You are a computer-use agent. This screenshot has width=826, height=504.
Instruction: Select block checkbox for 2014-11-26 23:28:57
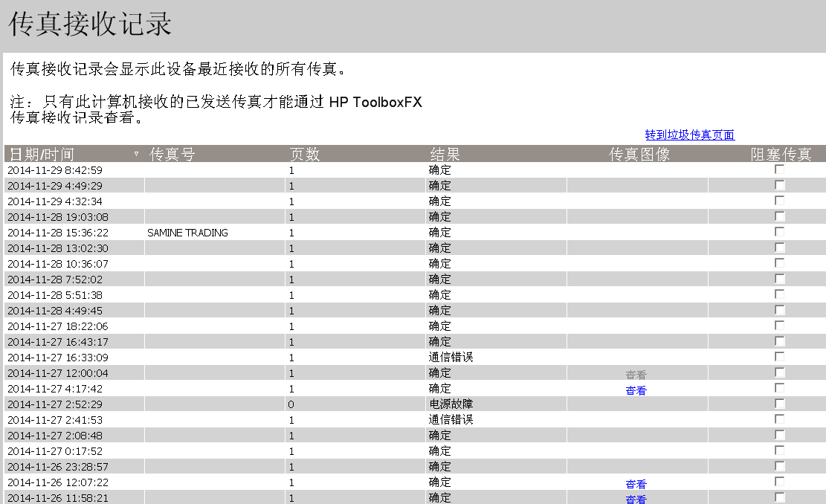pyautogui.click(x=779, y=466)
